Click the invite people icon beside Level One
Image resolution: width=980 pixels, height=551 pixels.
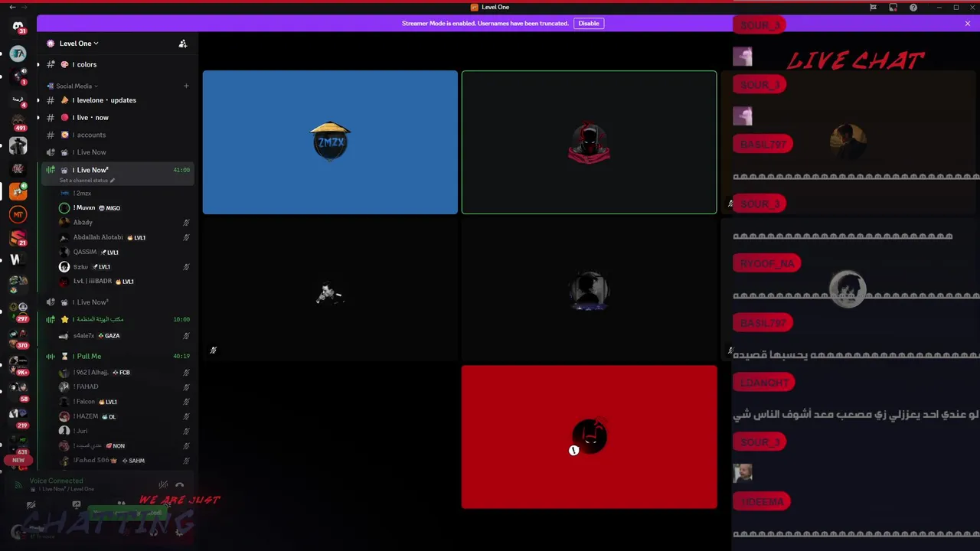pyautogui.click(x=182, y=44)
